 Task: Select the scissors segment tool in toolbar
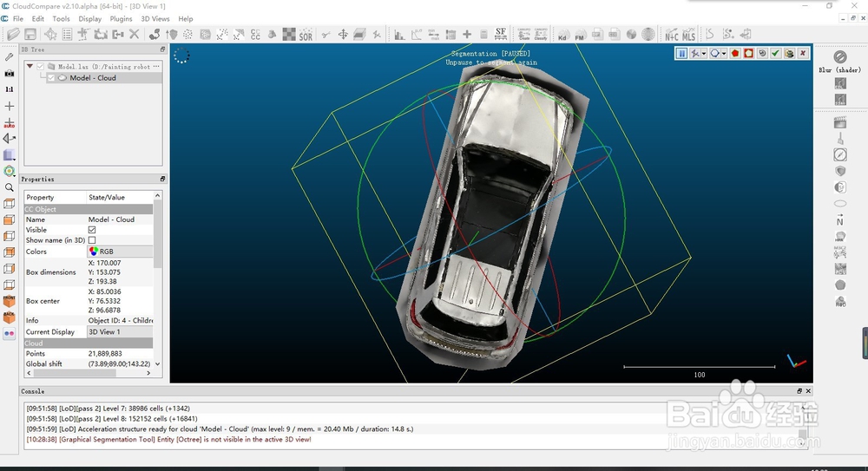click(x=326, y=35)
